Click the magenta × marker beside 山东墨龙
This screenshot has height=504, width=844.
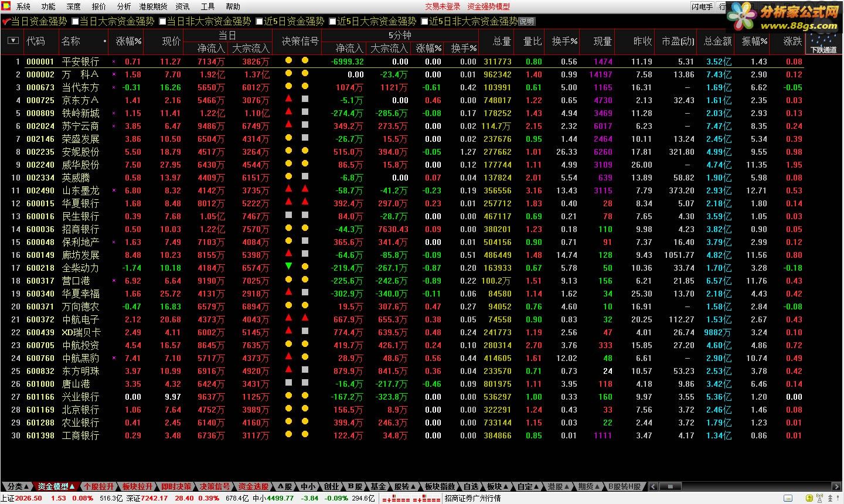[x=114, y=190]
